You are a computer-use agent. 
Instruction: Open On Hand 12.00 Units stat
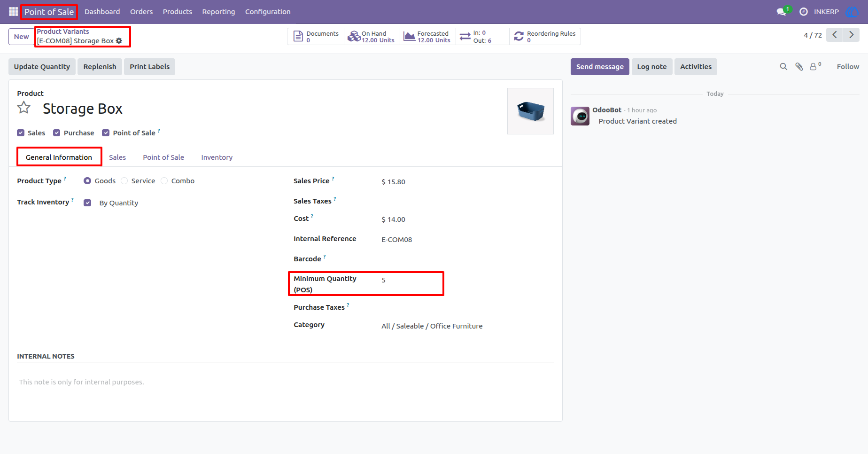(x=372, y=37)
